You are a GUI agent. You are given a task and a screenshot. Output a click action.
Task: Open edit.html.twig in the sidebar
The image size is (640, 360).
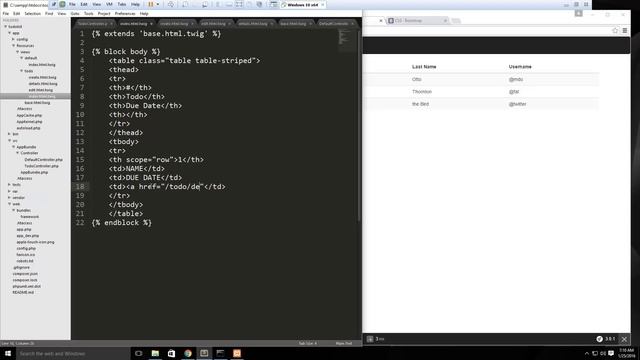tap(40, 90)
